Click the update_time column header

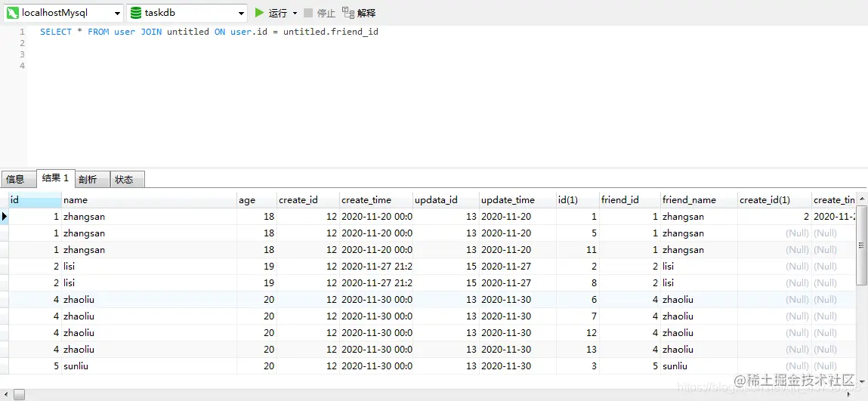point(517,199)
